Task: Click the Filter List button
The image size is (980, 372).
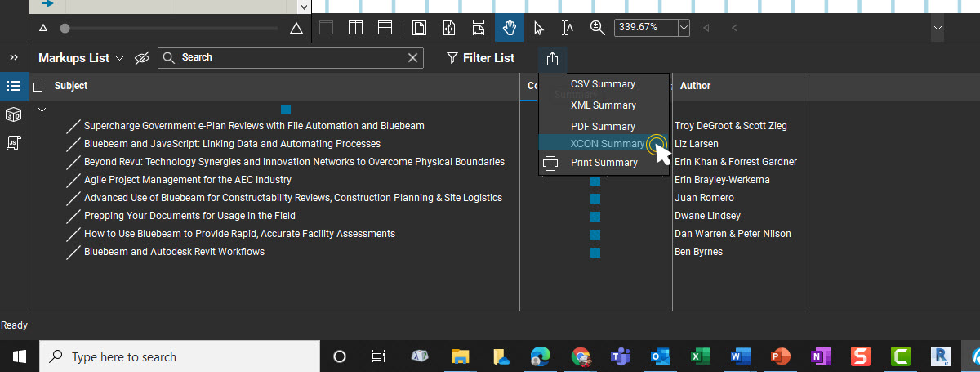Action: pos(480,58)
